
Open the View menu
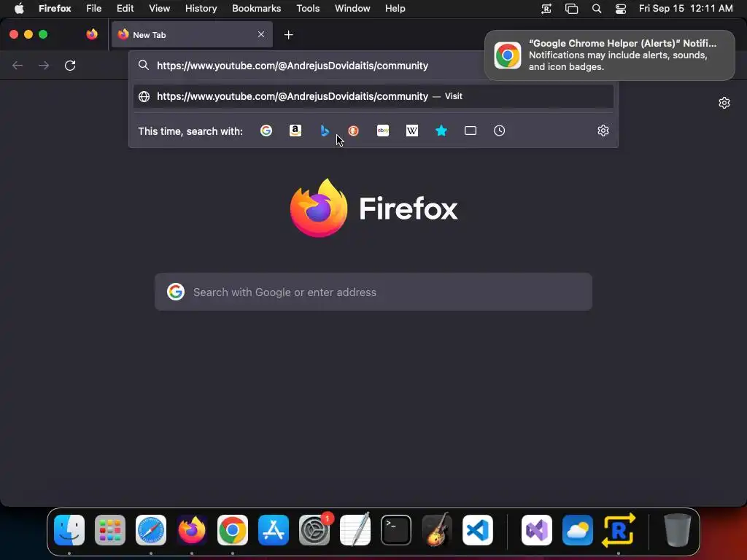click(159, 8)
